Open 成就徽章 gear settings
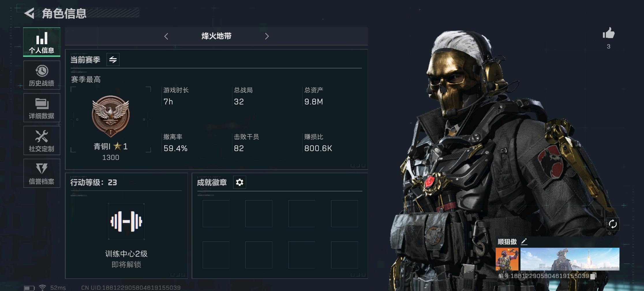Screen dimensions: 644x291 pyautogui.click(x=239, y=182)
